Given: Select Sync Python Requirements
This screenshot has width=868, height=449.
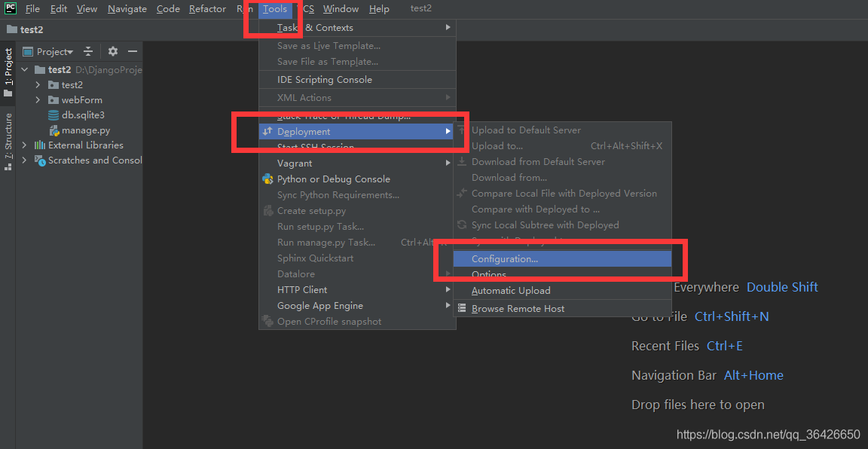Looking at the screenshot, I should (x=357, y=195).
